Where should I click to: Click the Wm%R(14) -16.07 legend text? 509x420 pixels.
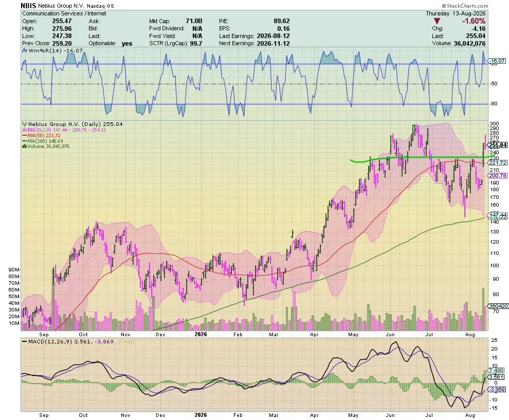(x=56, y=50)
